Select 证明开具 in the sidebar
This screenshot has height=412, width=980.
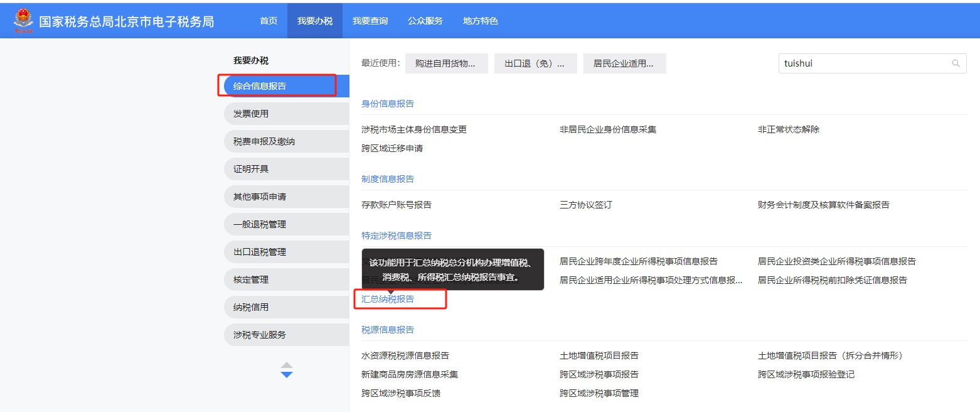(286, 169)
